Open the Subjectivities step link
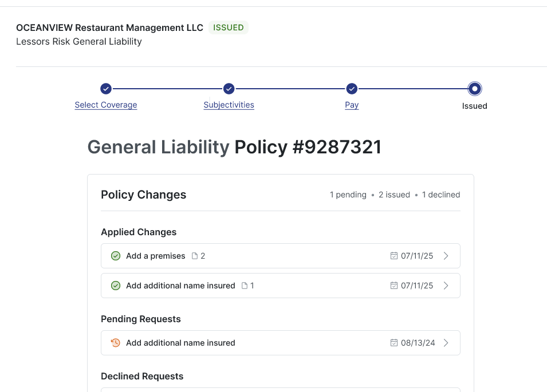Screen dimensions: 547x392 (229, 105)
